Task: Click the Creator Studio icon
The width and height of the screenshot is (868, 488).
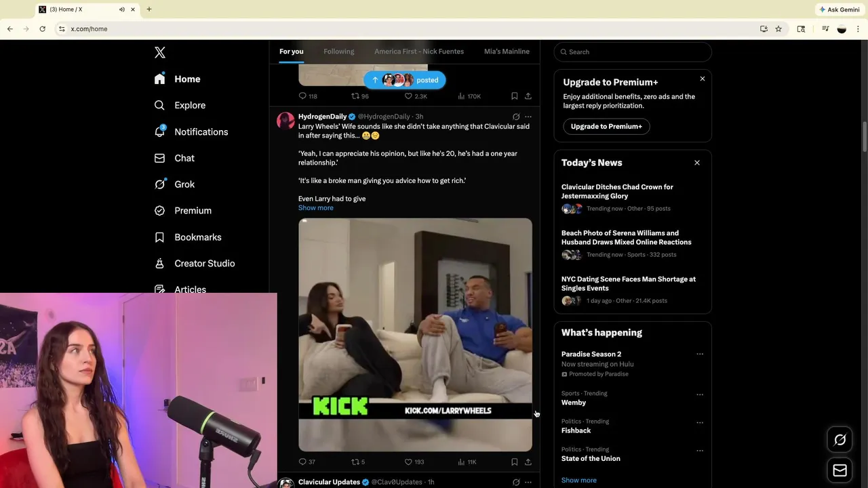Action: tap(159, 264)
